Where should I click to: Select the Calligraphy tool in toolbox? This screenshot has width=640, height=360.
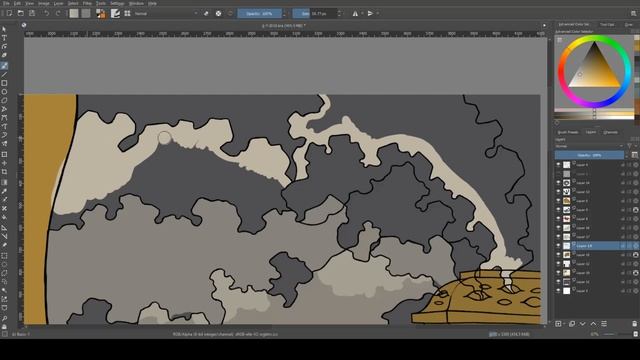click(x=4, y=55)
